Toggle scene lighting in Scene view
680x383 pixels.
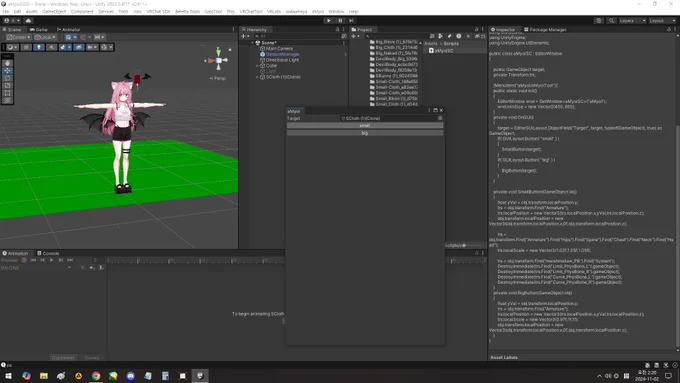tap(39, 47)
